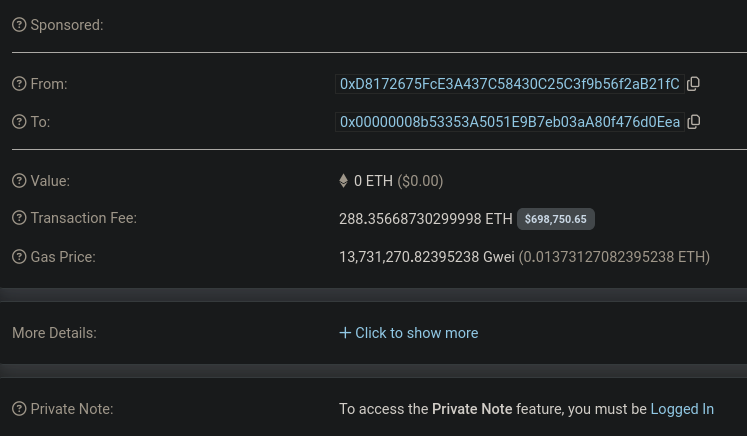Click the 13,731,270.82395238 Gwei gas price
Image resolution: width=747 pixels, height=436 pixels.
(x=427, y=257)
